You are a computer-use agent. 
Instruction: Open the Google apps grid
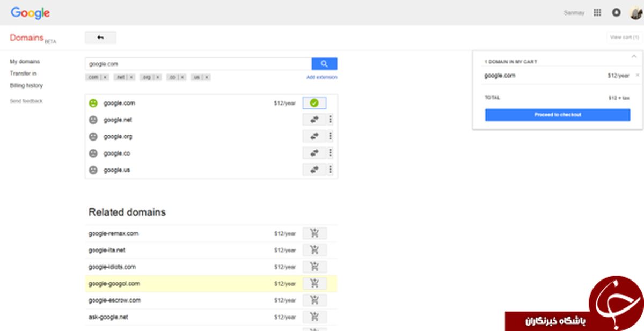pos(597,12)
